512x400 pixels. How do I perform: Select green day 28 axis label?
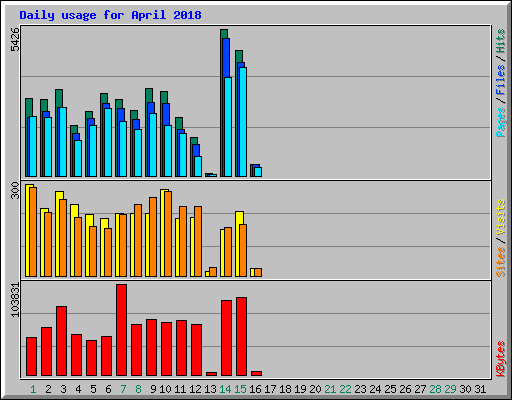[x=435, y=389]
